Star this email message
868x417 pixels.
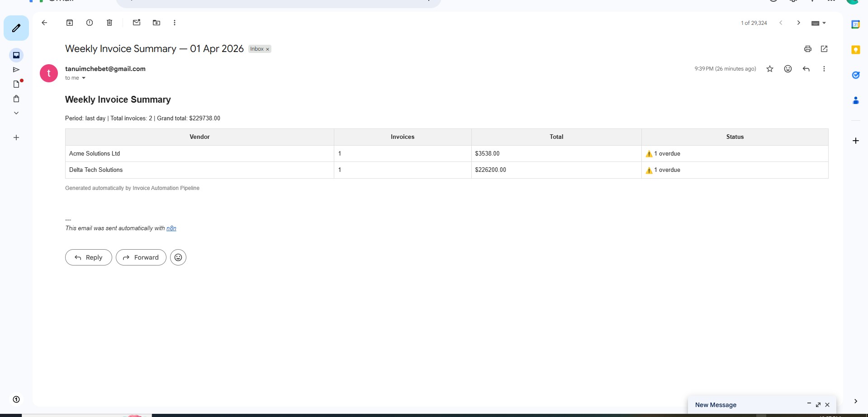(x=770, y=69)
